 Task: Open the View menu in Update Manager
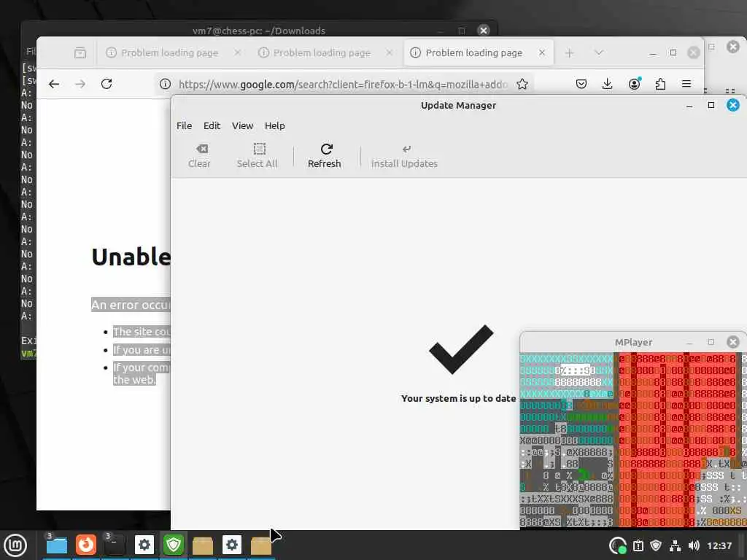click(x=242, y=125)
